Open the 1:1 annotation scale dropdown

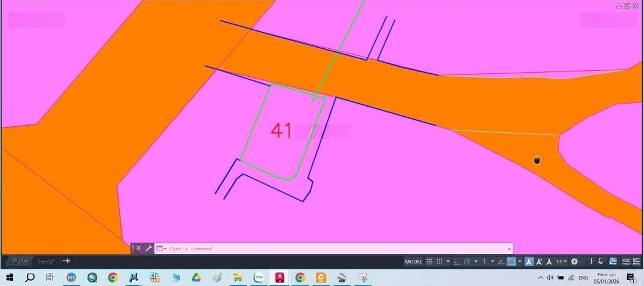tap(561, 262)
